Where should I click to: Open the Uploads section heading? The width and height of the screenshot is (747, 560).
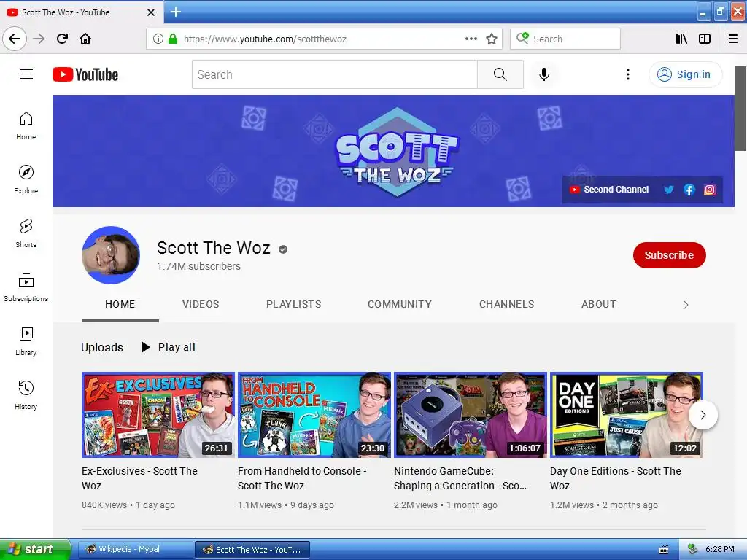tap(102, 347)
